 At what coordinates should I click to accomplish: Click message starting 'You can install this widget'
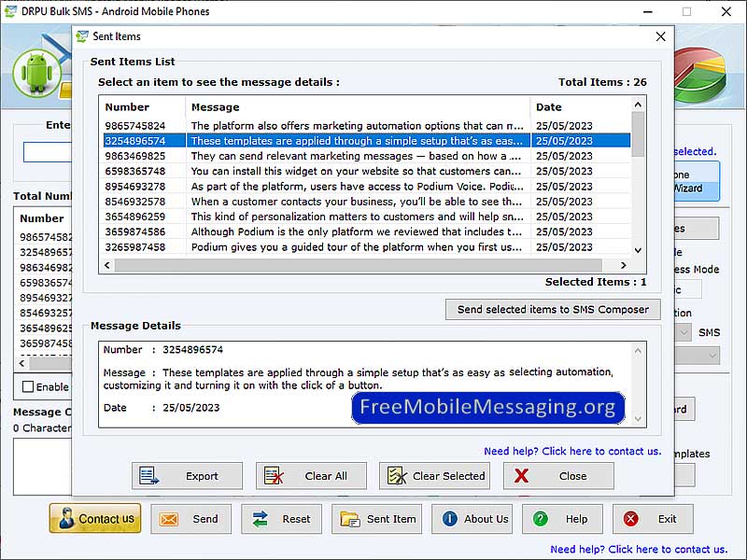pos(356,172)
